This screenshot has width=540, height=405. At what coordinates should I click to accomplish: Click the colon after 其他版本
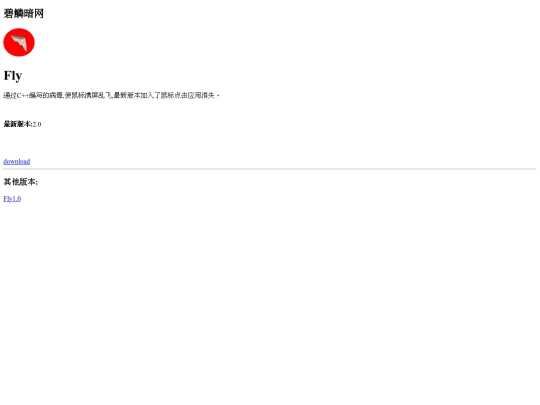37,182
